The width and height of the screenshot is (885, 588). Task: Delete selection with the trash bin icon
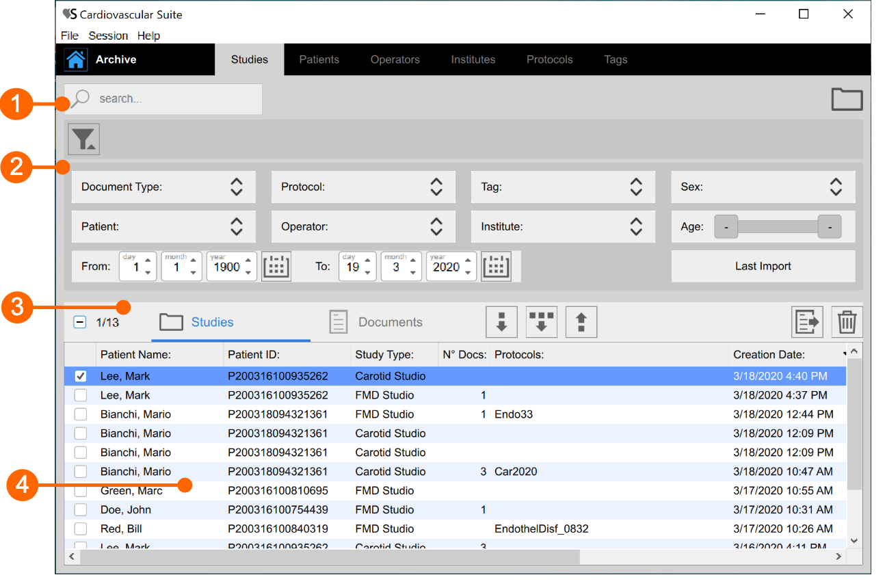pyautogui.click(x=847, y=322)
